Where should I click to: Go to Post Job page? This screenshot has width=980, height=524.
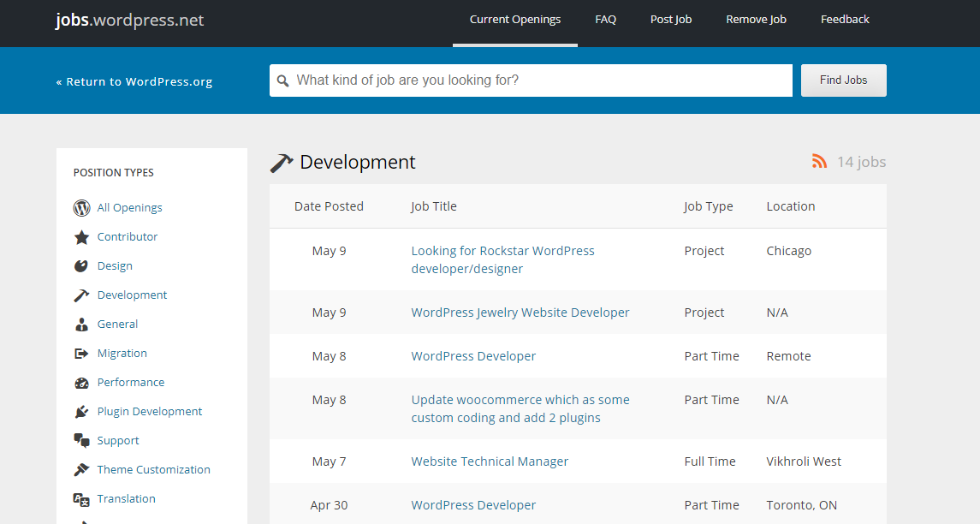(671, 20)
